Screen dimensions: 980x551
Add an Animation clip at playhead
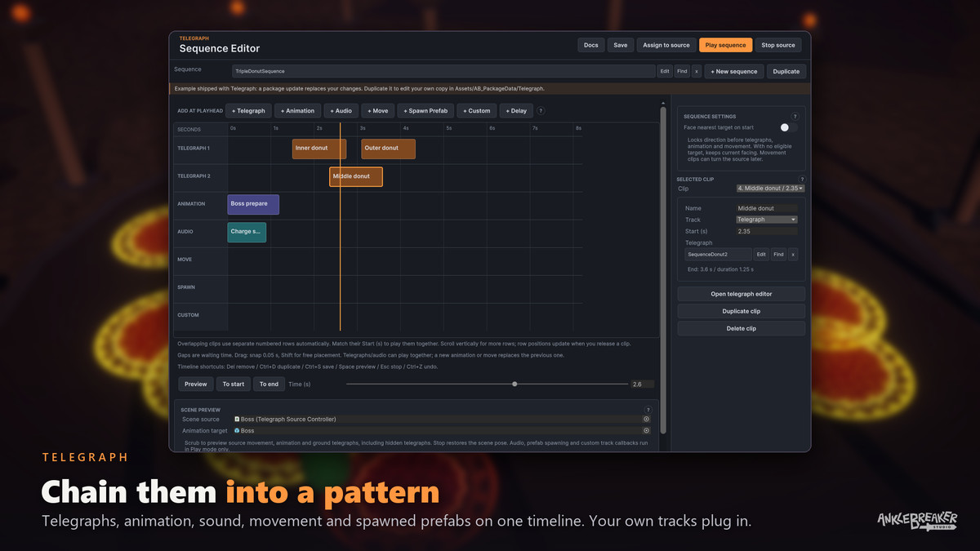[297, 111]
